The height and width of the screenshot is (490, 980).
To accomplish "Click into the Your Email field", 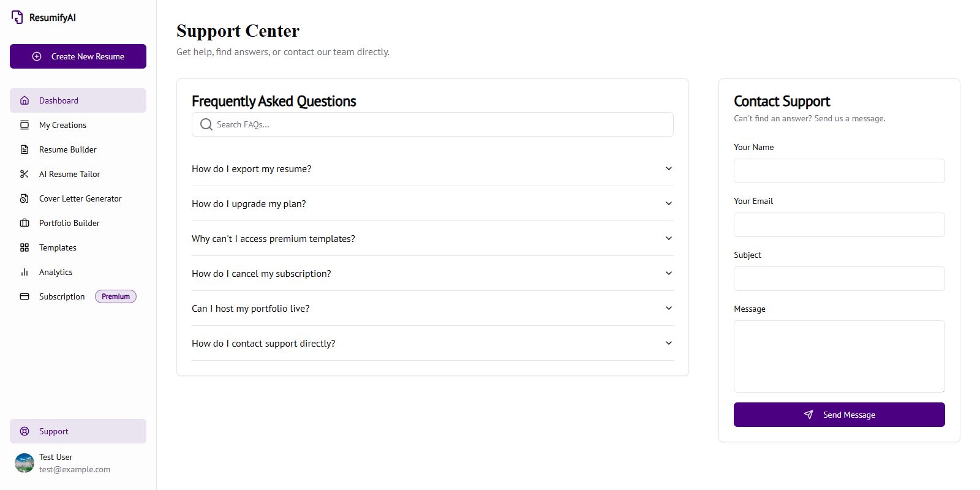I will coord(839,225).
